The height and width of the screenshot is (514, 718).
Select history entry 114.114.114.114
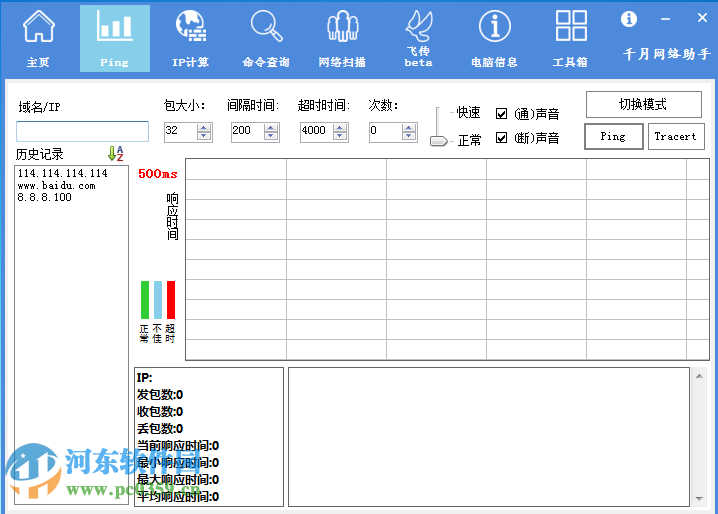(x=63, y=173)
